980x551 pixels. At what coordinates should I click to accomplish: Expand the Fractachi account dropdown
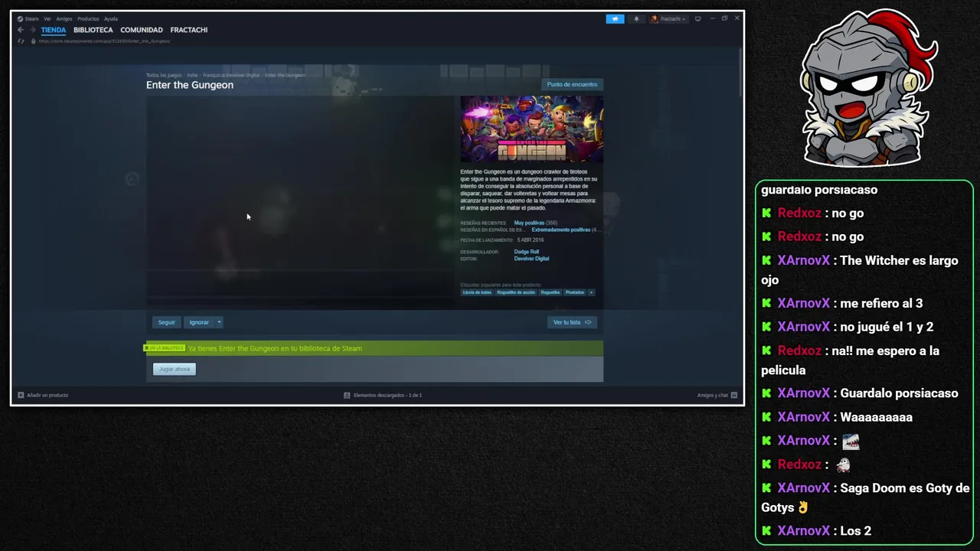(x=668, y=19)
